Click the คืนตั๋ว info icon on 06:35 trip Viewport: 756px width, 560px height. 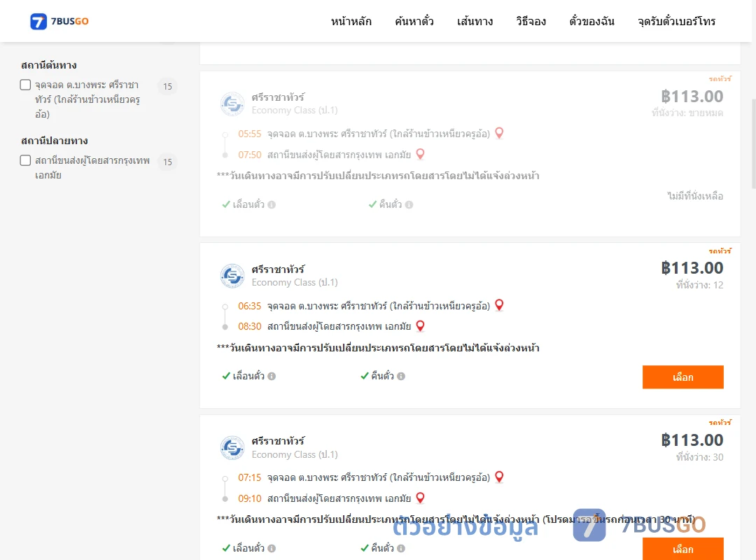401,376
